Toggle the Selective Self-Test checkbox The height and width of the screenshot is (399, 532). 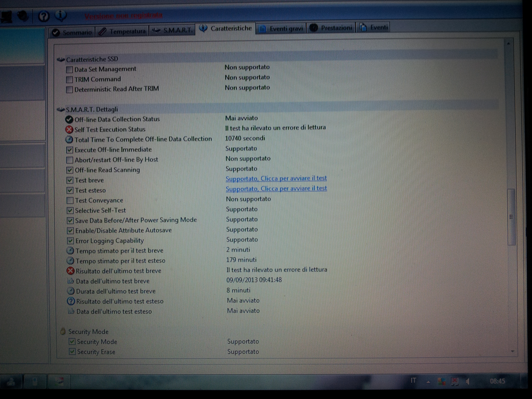point(70,210)
